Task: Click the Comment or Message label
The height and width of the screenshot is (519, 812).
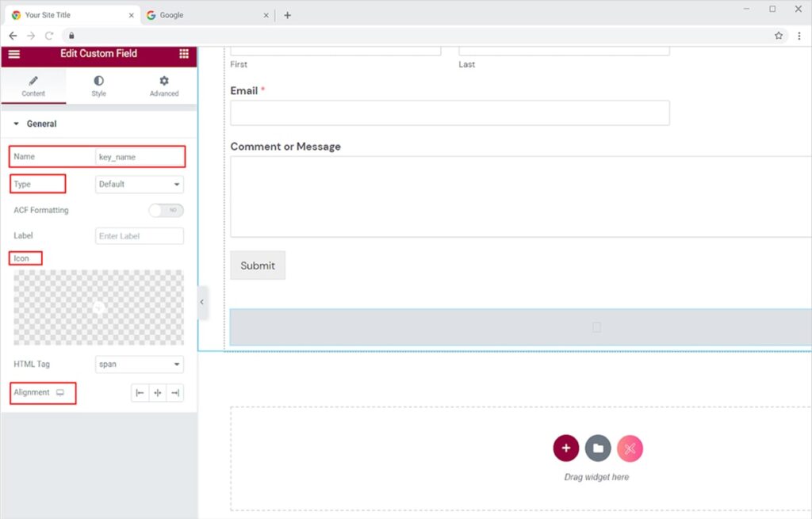Action: (285, 147)
